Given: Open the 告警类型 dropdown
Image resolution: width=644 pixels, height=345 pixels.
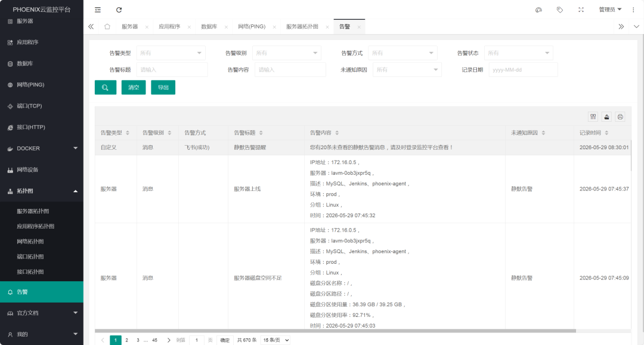Looking at the screenshot, I should point(171,53).
